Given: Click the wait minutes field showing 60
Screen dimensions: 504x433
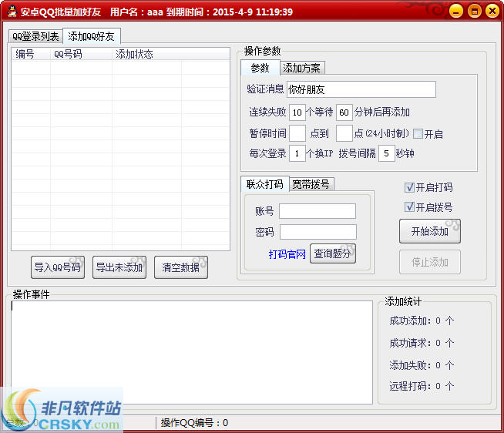Looking at the screenshot, I should (x=344, y=112).
